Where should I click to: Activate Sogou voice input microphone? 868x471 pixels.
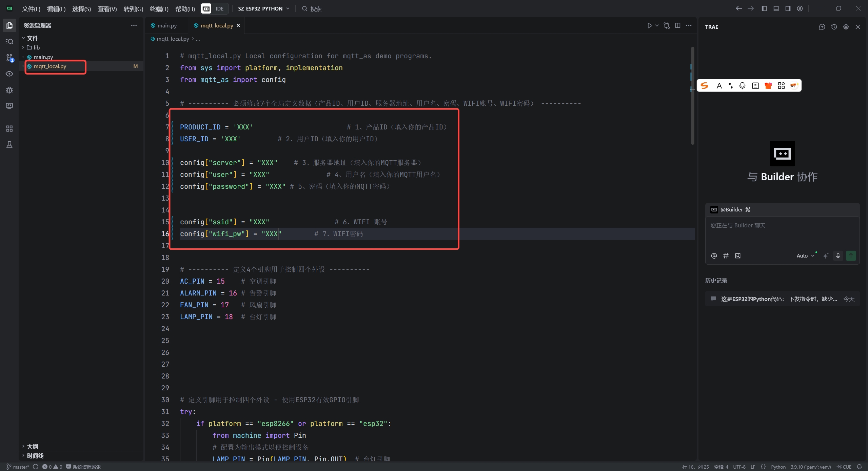[742, 85]
